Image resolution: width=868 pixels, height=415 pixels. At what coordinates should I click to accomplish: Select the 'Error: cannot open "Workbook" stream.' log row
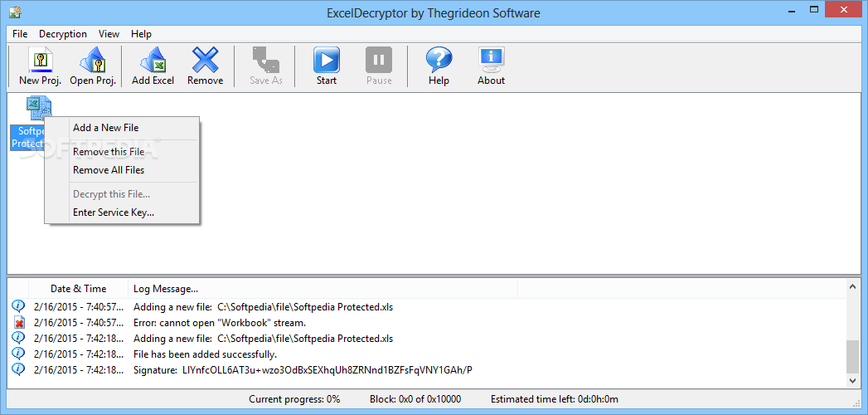(429, 323)
